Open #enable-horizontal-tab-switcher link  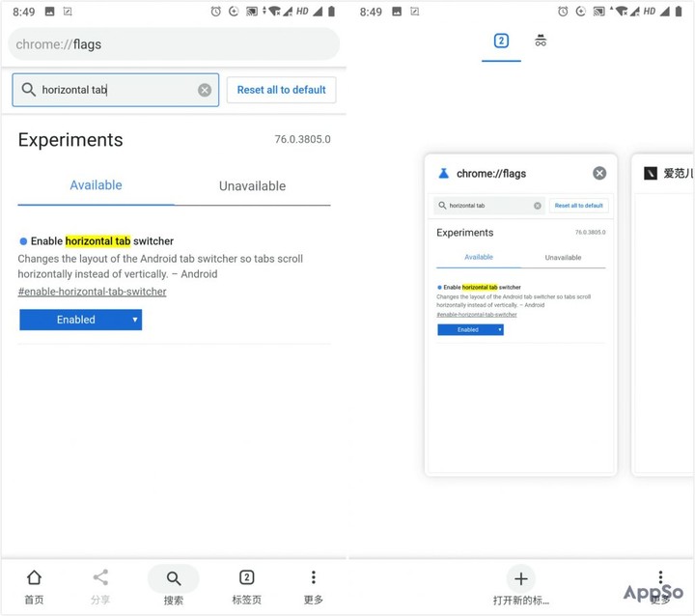pyautogui.click(x=92, y=292)
